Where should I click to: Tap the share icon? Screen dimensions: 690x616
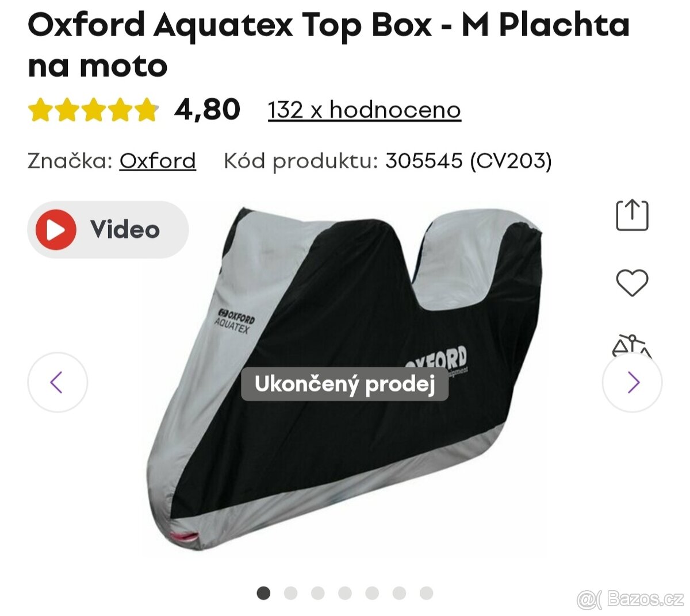[632, 215]
